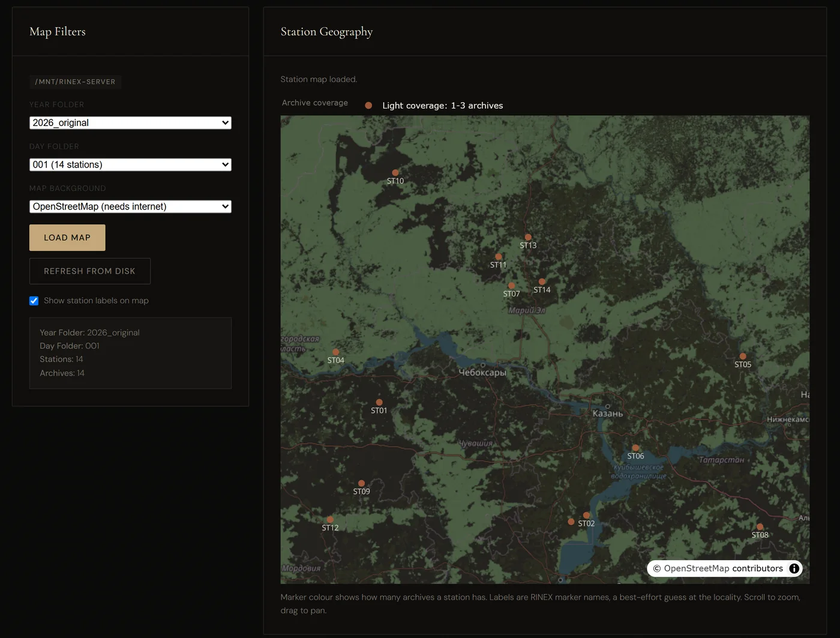Click 'Light coverage: 1-3 archives' legend text
Screen dimensions: 840x638
click(x=443, y=106)
